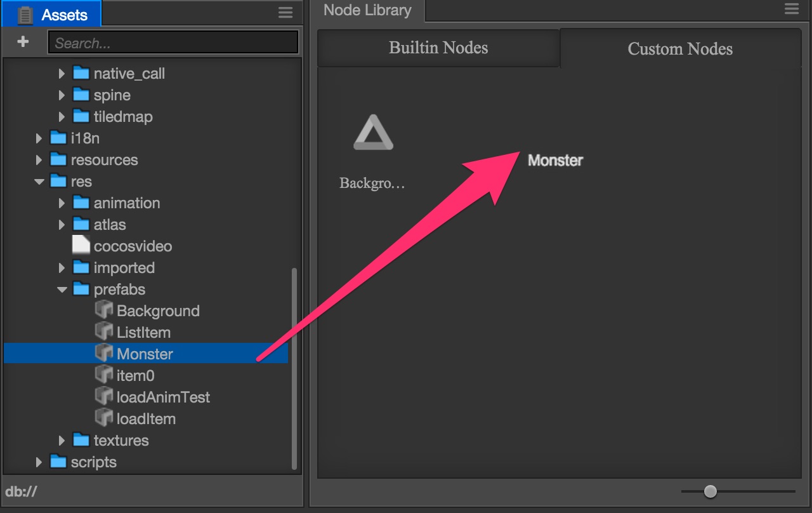Collapse the prefabs folder
The height and width of the screenshot is (513, 812).
coord(62,290)
